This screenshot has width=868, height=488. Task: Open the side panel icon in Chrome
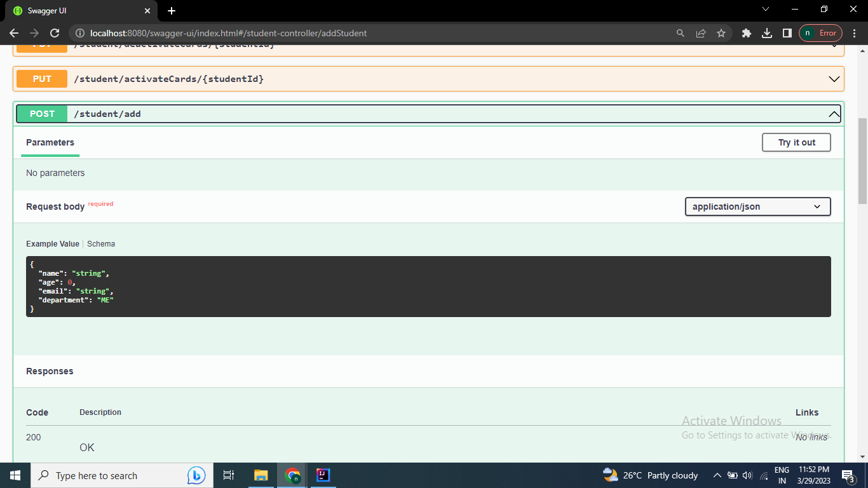point(788,33)
